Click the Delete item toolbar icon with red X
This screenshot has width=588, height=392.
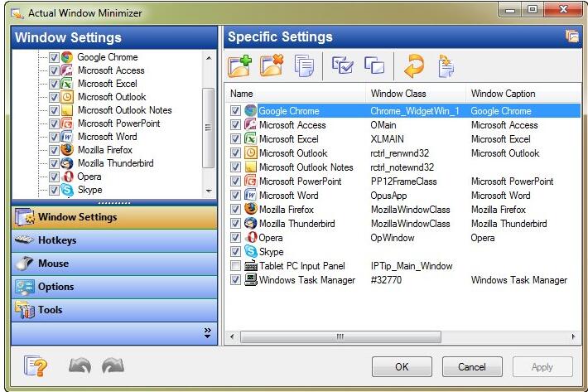pyautogui.click(x=272, y=65)
